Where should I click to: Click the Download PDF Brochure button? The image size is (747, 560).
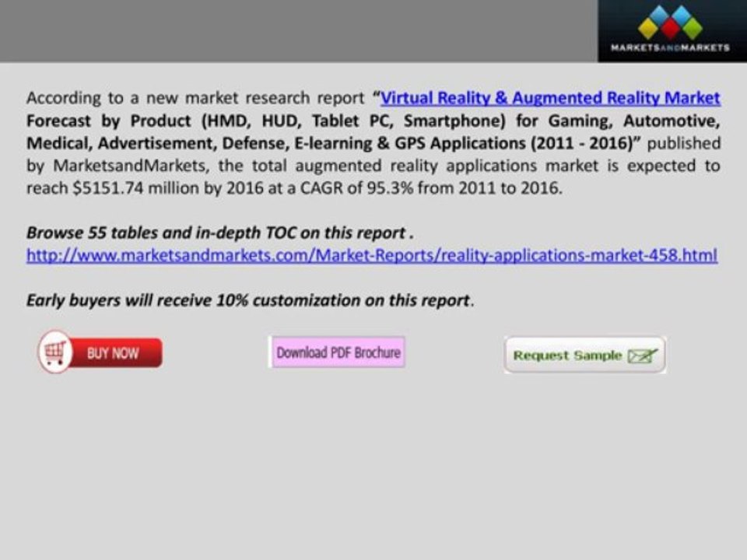tap(337, 352)
